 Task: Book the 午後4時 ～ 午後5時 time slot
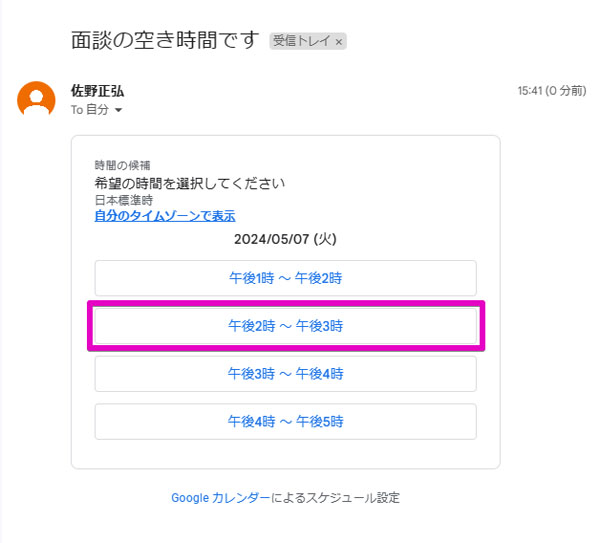285,421
